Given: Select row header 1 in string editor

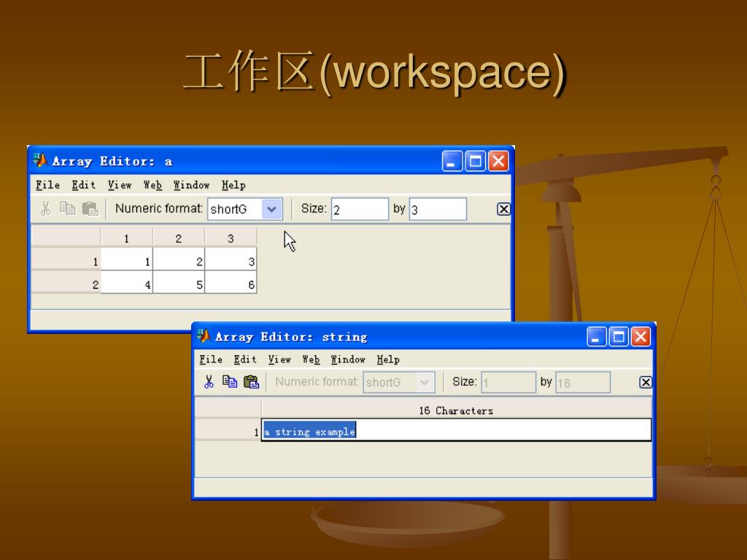Looking at the screenshot, I should tap(228, 431).
